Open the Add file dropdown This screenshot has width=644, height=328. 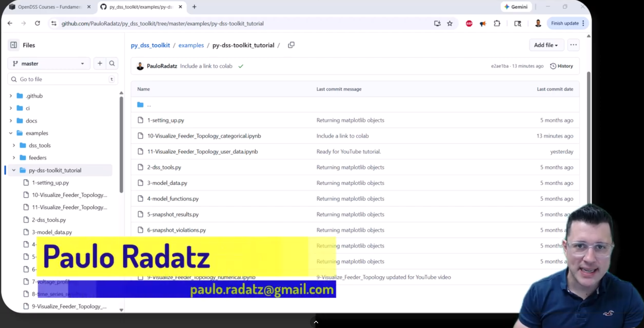[x=546, y=45]
